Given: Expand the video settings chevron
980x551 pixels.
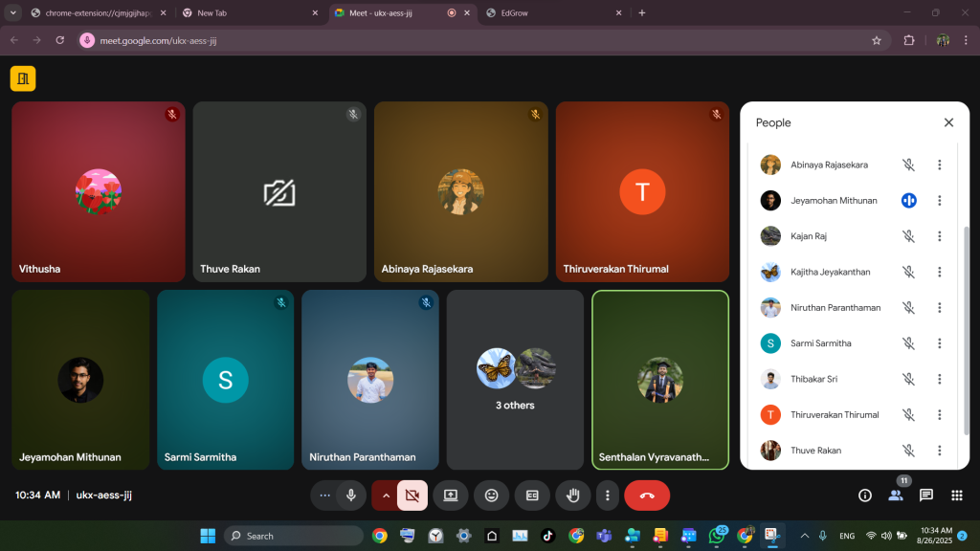Looking at the screenshot, I should (386, 496).
